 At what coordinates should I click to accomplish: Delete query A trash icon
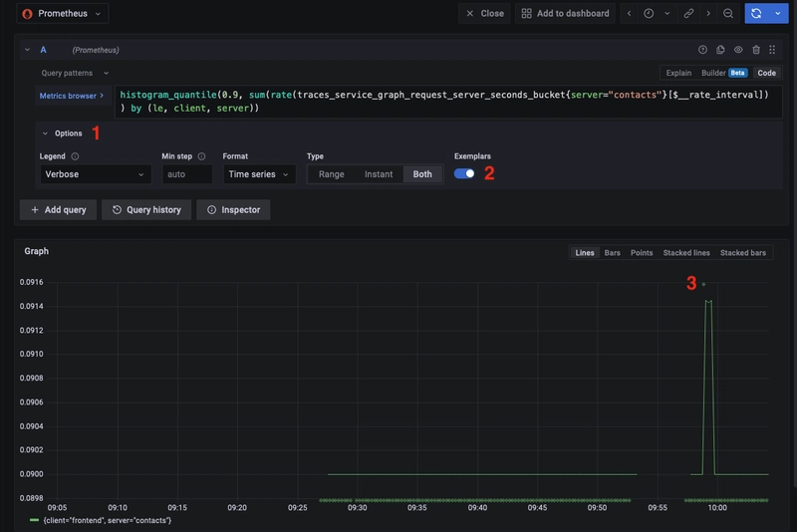point(756,50)
